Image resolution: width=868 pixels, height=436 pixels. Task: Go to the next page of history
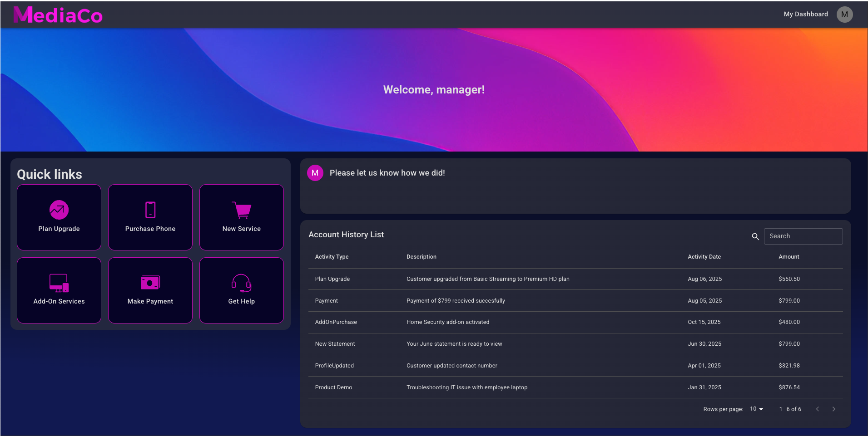tap(833, 409)
